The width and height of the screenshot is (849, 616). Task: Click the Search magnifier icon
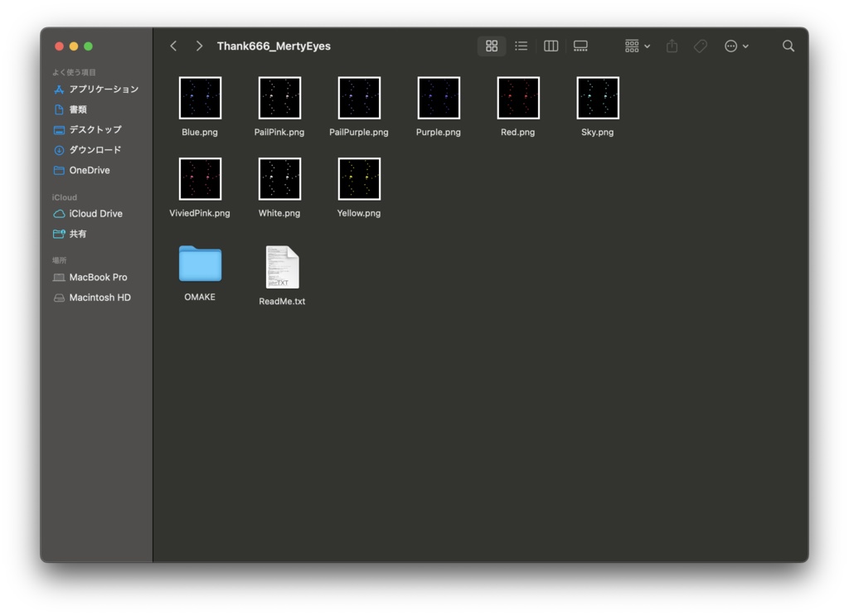click(788, 46)
